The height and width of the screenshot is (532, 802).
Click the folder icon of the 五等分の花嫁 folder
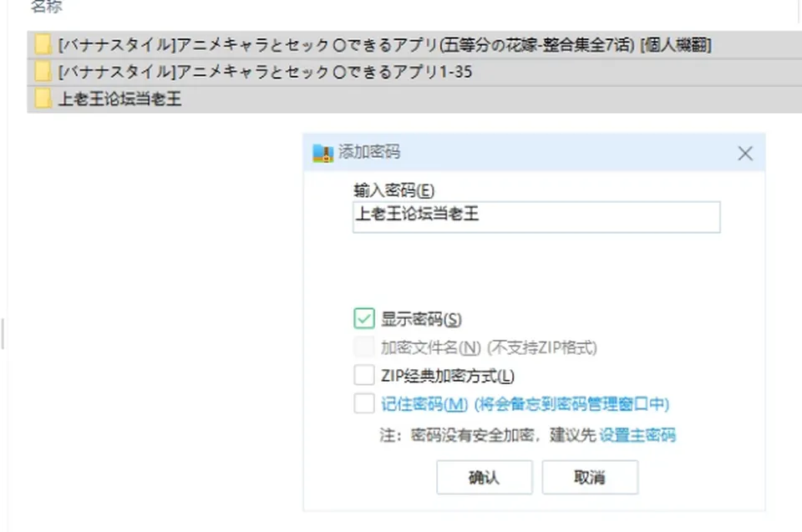click(43, 44)
